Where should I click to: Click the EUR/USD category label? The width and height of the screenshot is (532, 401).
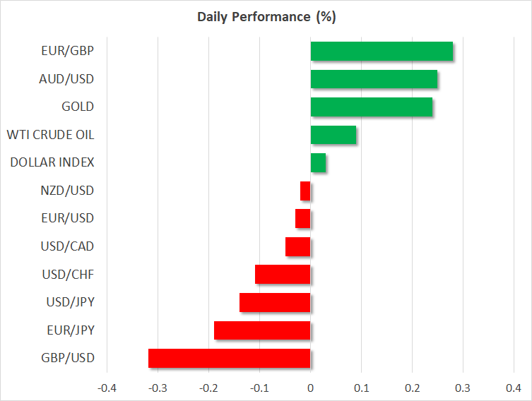point(69,218)
